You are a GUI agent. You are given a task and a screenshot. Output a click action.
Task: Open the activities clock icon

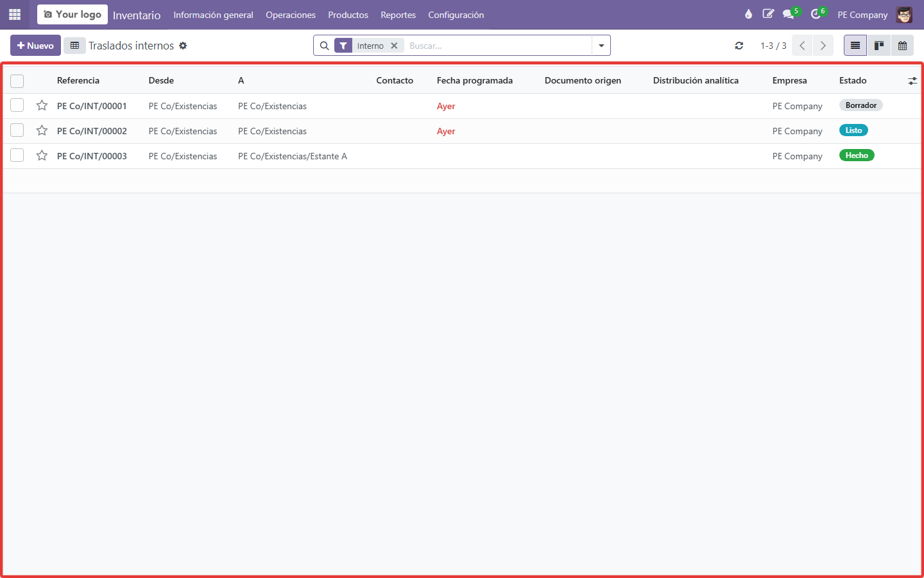(816, 14)
